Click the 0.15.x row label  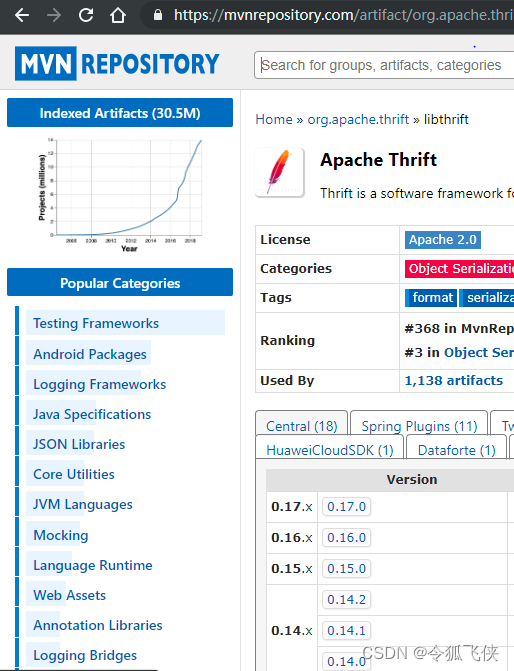click(292, 569)
